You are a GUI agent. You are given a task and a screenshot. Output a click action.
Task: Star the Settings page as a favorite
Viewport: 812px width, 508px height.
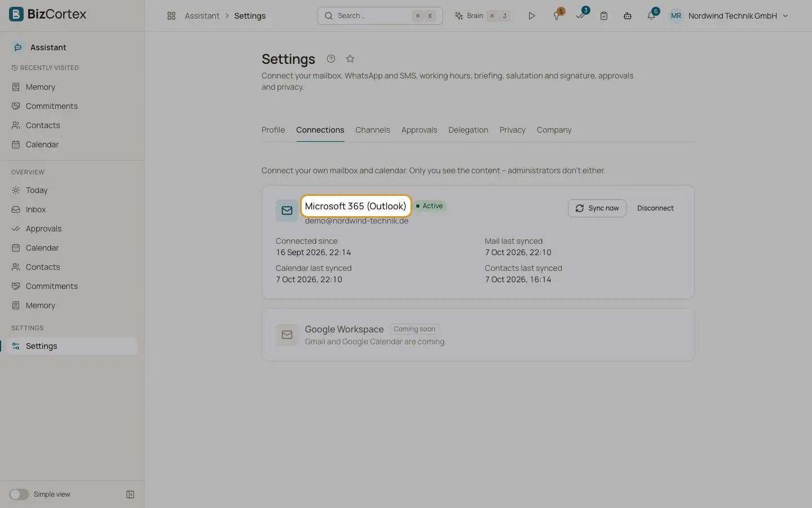click(x=350, y=59)
